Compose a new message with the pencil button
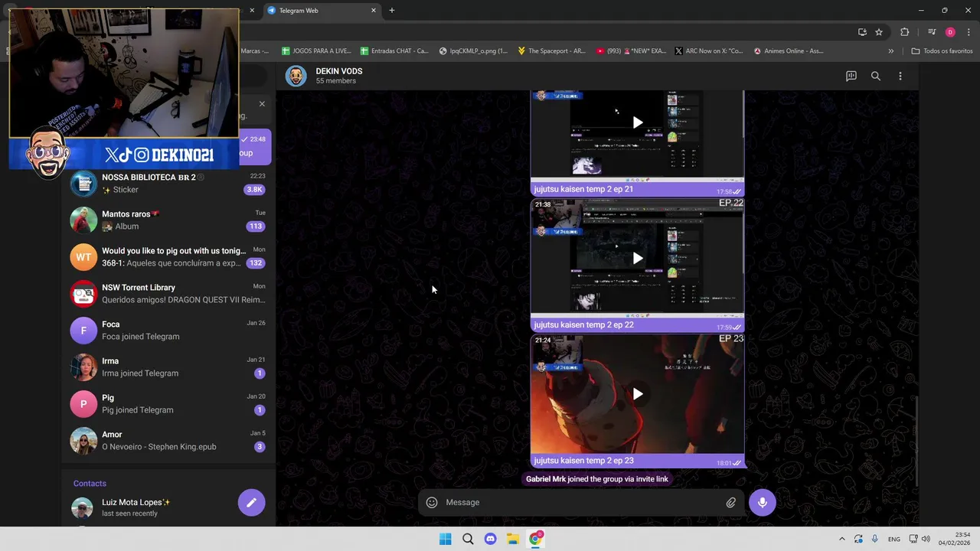 coord(251,502)
